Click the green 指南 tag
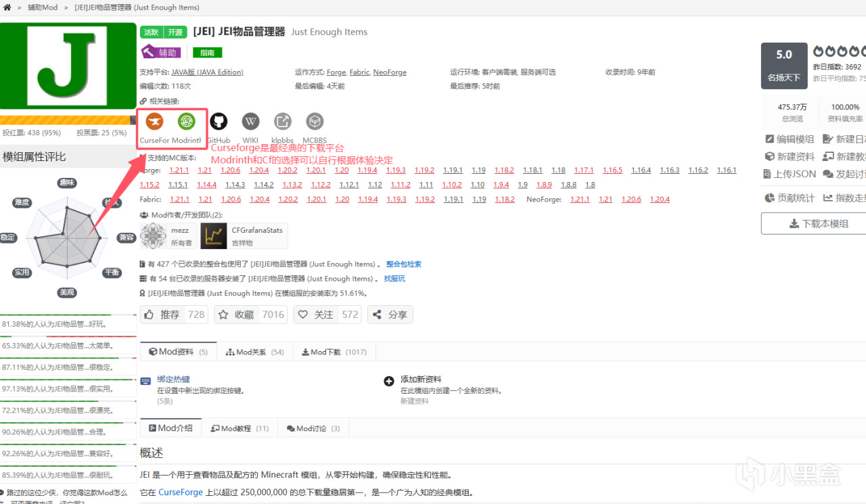 (207, 53)
